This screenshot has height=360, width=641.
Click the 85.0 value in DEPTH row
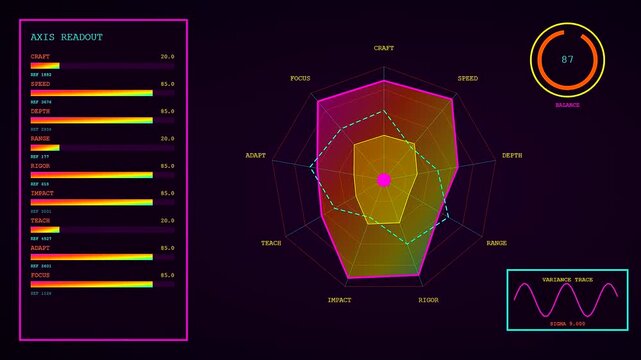(167, 111)
